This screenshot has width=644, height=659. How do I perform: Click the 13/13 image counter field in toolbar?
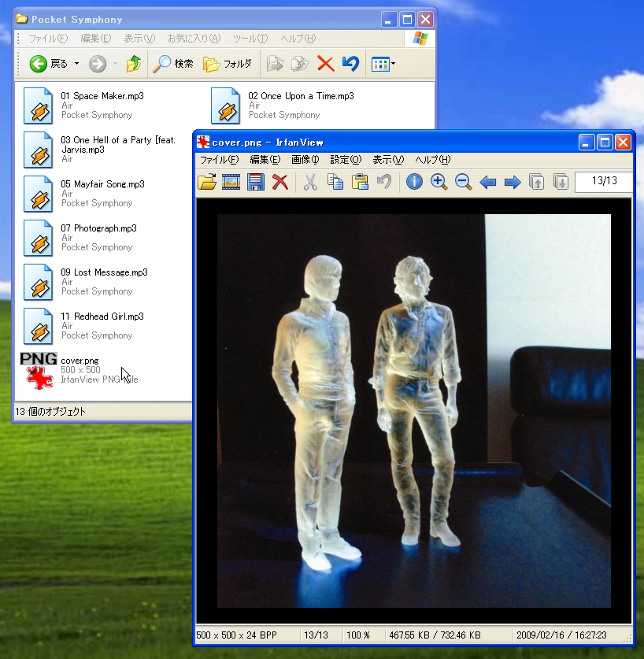point(604,182)
